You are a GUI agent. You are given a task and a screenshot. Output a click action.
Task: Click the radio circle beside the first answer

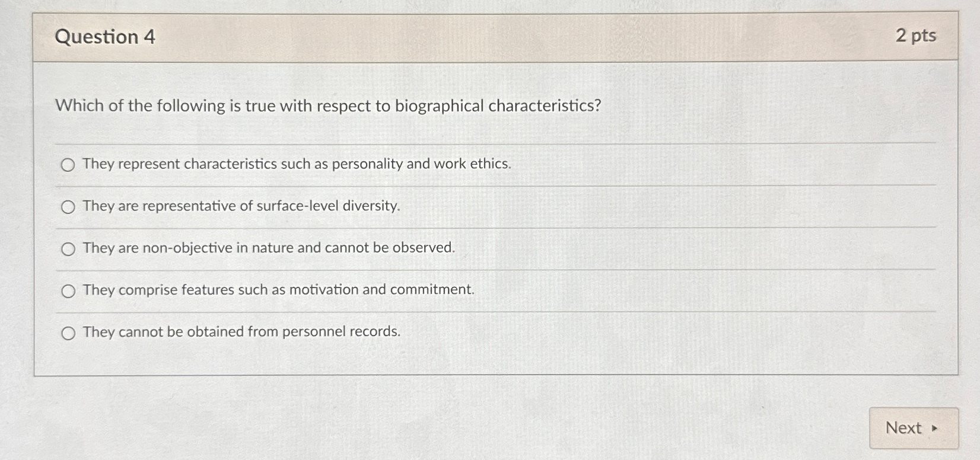point(69,165)
